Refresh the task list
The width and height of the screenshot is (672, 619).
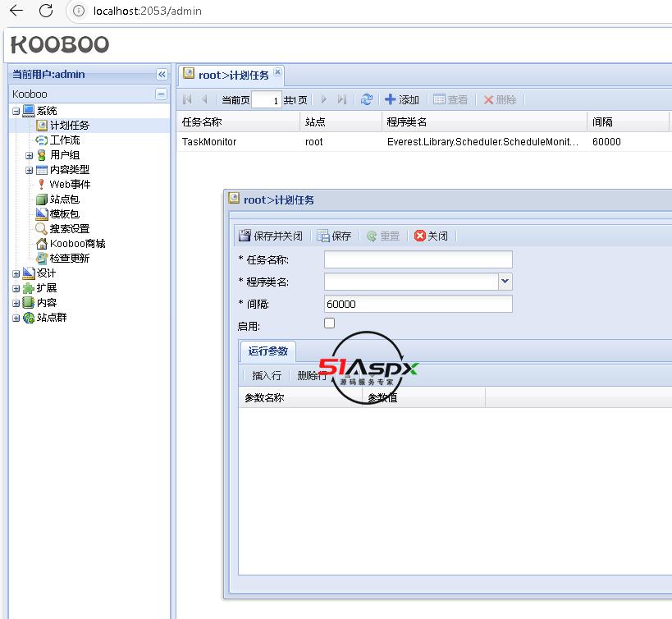pos(367,99)
